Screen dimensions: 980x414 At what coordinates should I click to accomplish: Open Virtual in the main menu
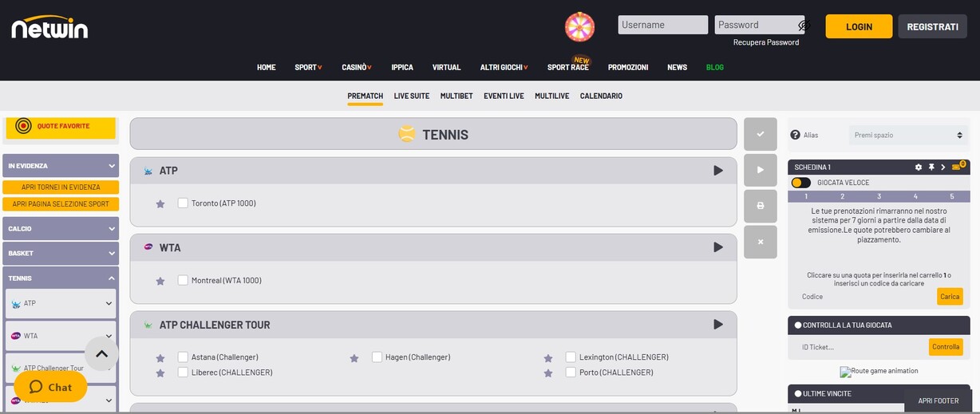(446, 67)
